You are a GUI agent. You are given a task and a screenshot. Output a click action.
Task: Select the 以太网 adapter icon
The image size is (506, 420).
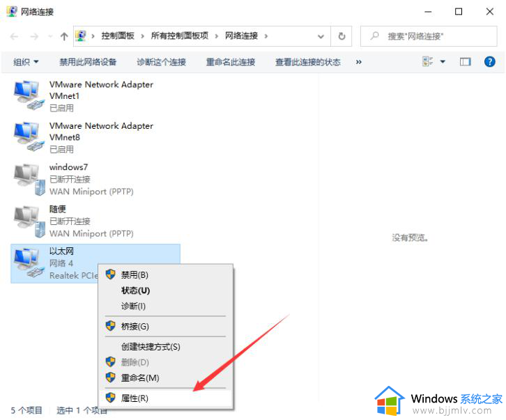pos(29,263)
